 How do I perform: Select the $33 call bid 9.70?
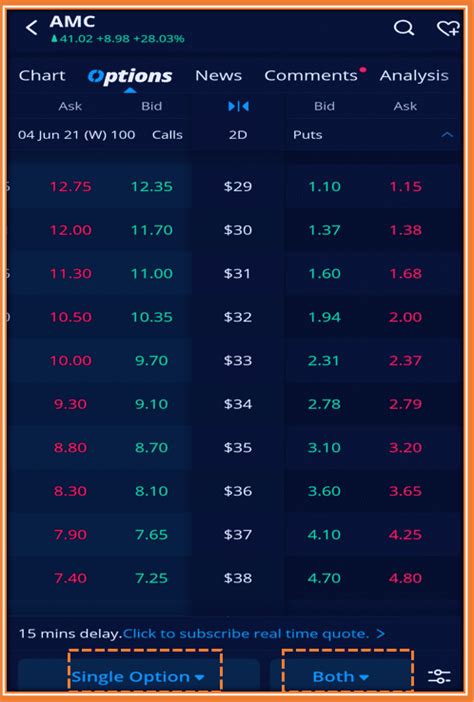151,360
